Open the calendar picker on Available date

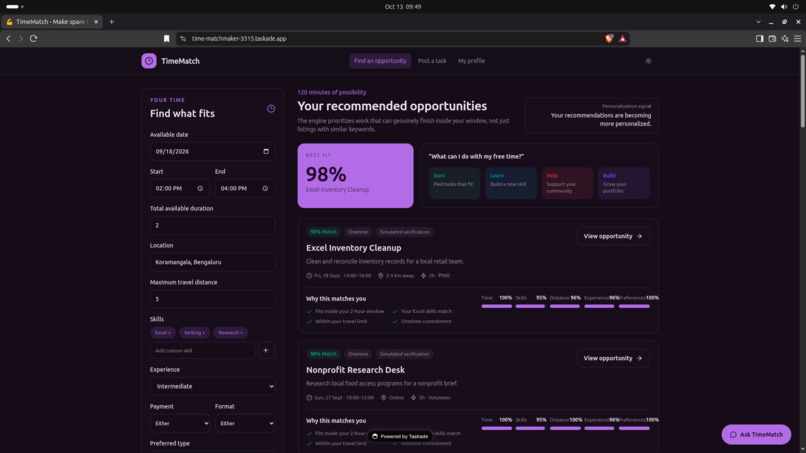pyautogui.click(x=266, y=151)
